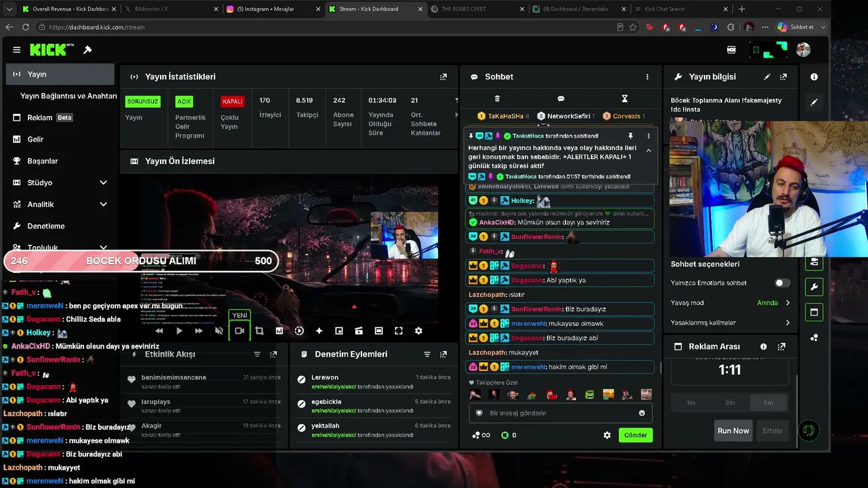Pop out the Etkinlik Akışı panel
This screenshot has height=488, width=868.
pyautogui.click(x=273, y=354)
